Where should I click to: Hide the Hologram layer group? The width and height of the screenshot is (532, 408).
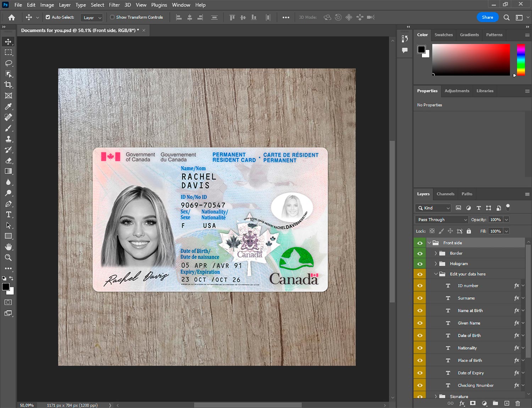point(420,264)
